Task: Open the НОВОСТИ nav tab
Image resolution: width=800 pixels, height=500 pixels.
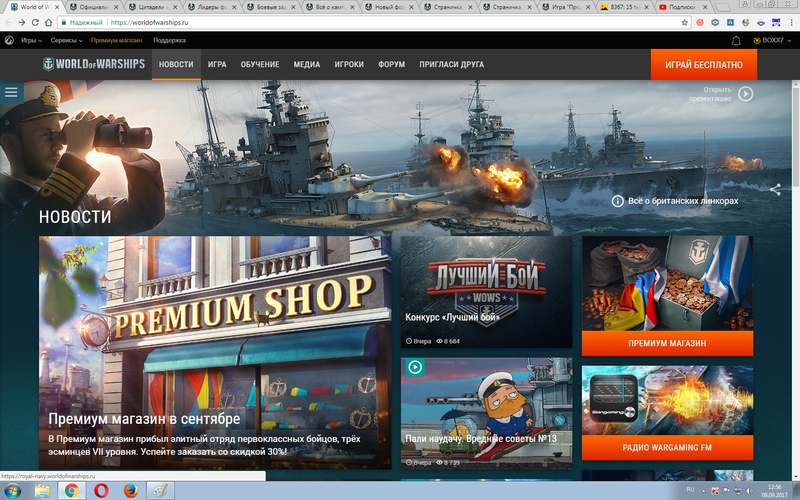Action: (176, 64)
